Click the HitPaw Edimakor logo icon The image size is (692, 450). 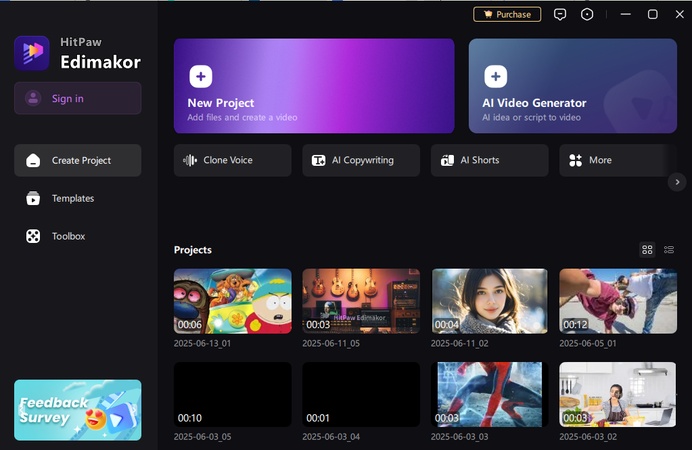(32, 53)
